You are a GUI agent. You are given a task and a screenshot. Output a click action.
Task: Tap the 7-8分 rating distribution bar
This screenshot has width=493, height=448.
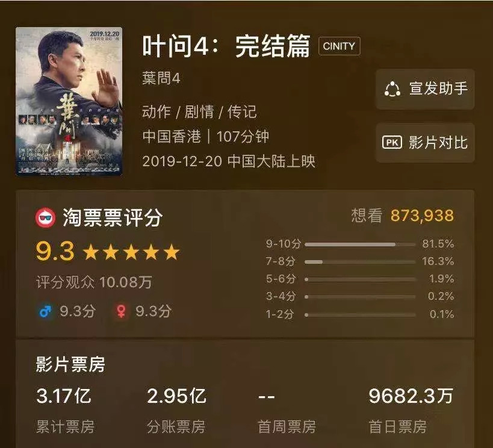[x=360, y=262]
